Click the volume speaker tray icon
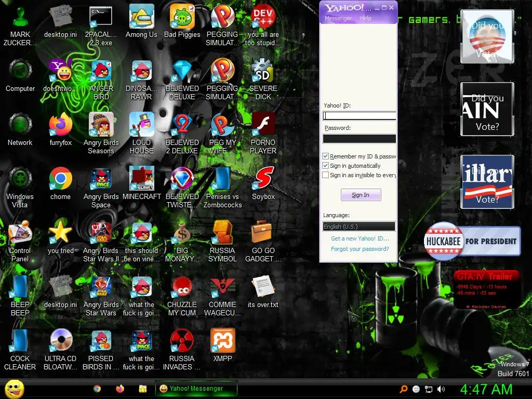The image size is (532, 399). 441,389
